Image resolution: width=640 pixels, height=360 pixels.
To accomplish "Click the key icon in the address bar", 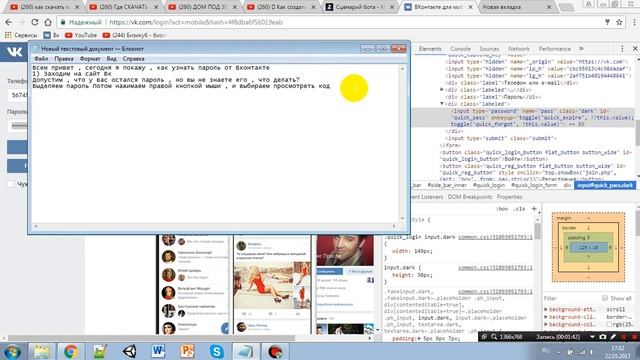I will tap(607, 22).
